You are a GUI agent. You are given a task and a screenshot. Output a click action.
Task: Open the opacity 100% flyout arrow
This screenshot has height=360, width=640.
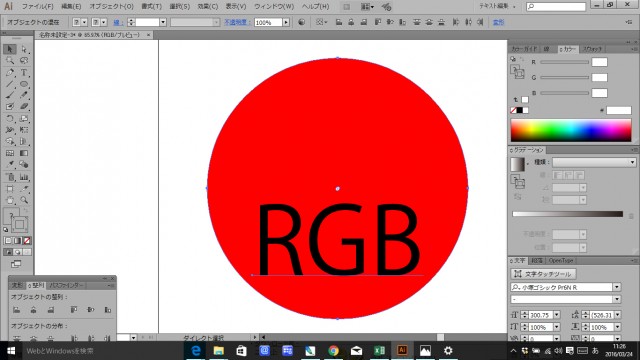[x=286, y=22]
